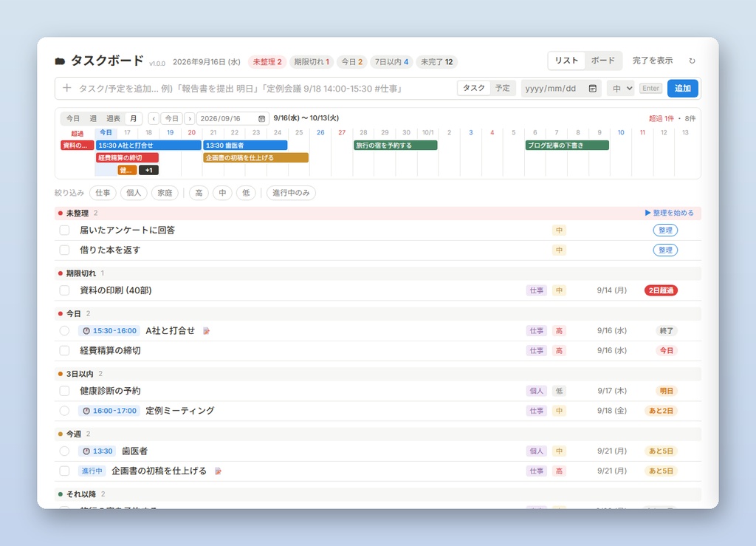Mark 定例ミーティング as done
The image size is (756, 546).
coord(64,411)
